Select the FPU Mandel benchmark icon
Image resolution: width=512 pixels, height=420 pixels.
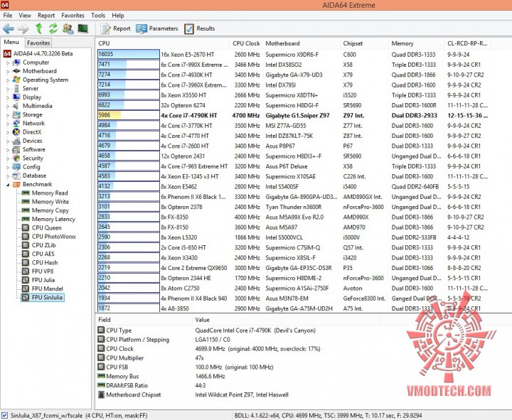click(x=26, y=289)
